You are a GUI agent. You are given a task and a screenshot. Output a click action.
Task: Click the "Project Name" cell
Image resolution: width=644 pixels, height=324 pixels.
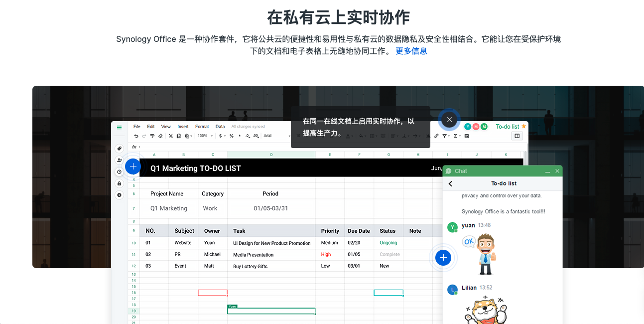pyautogui.click(x=169, y=194)
